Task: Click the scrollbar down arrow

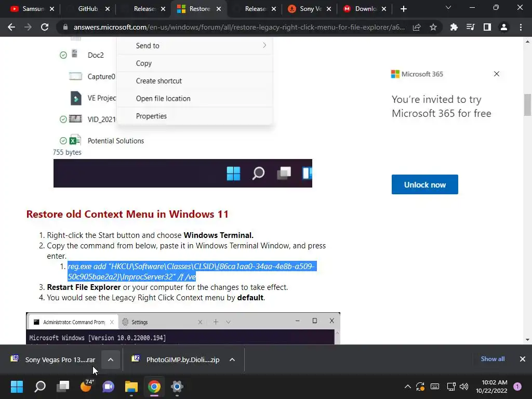Action: (x=527, y=340)
